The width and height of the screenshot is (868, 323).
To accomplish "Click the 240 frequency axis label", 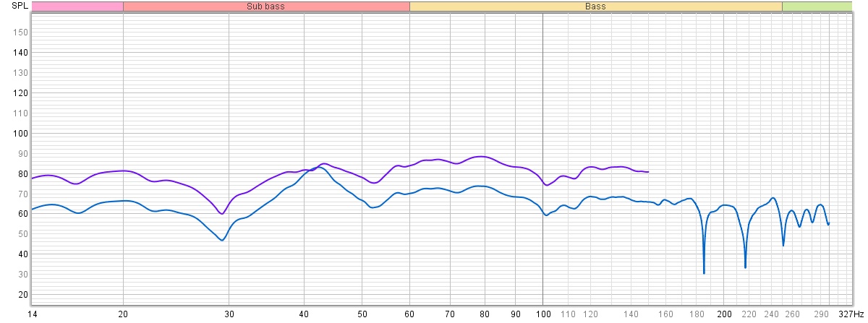I will pyautogui.click(x=772, y=314).
